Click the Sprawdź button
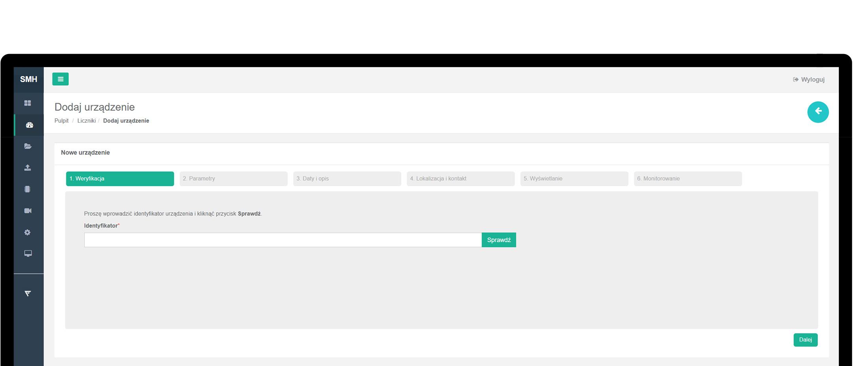The image size is (868, 366). [x=499, y=240]
